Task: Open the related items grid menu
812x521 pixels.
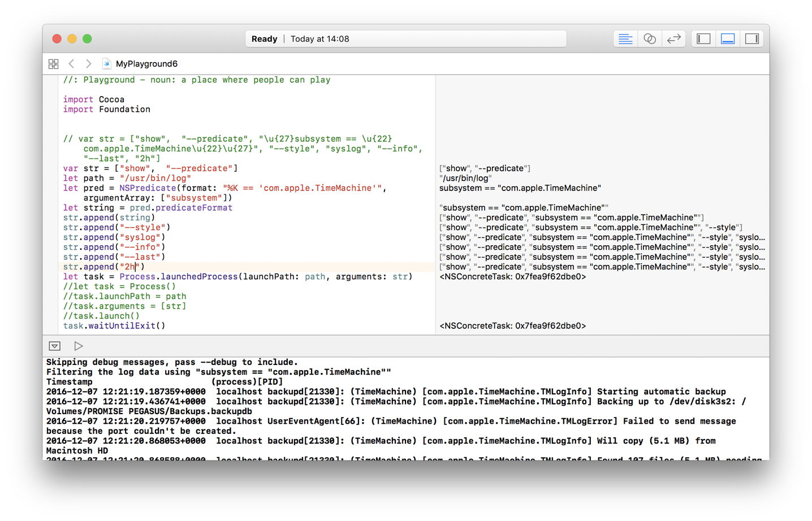Action: click(x=54, y=64)
